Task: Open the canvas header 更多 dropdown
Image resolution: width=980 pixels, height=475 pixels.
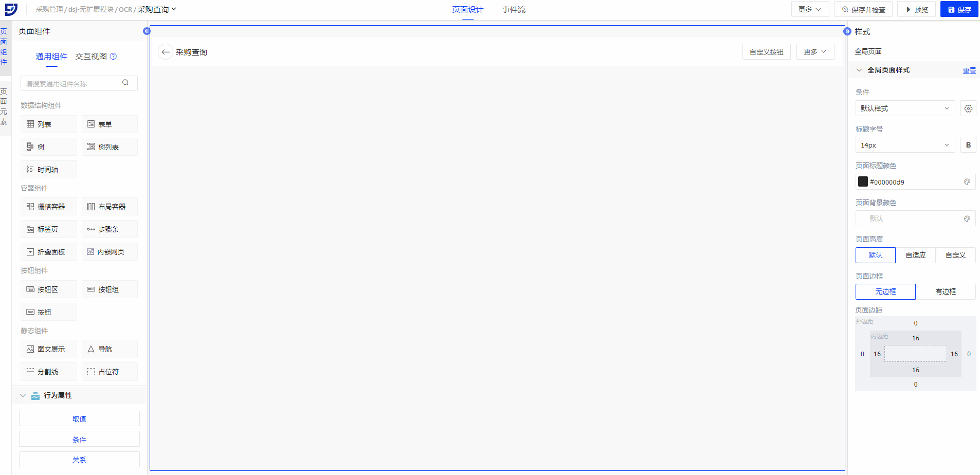Action: (815, 52)
